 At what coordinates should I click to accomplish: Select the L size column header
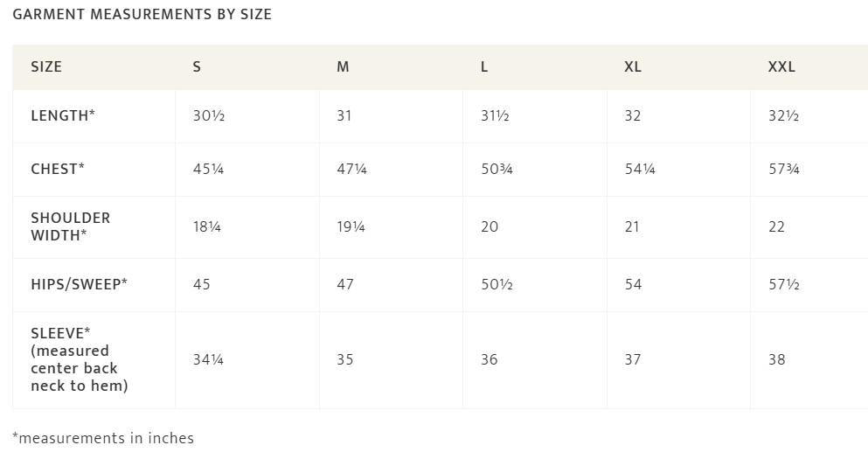point(484,67)
